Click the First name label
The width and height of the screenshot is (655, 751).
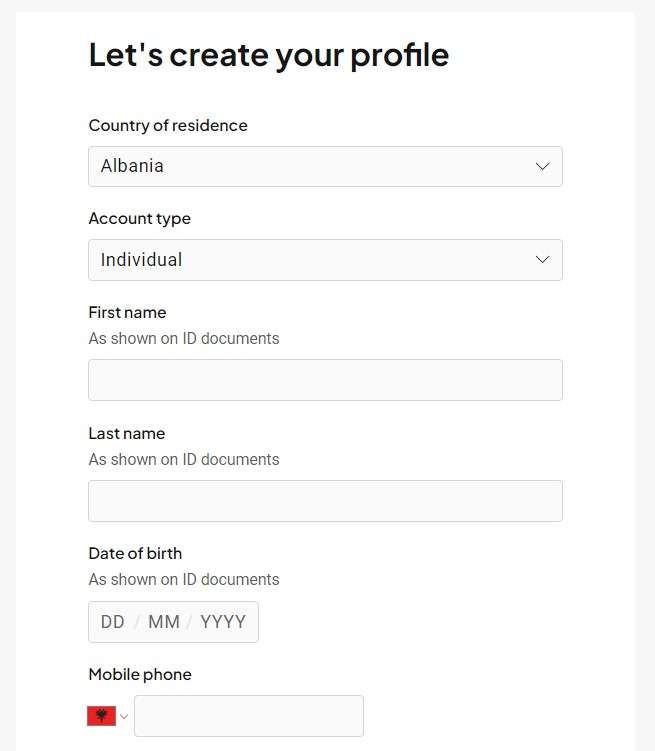point(127,312)
